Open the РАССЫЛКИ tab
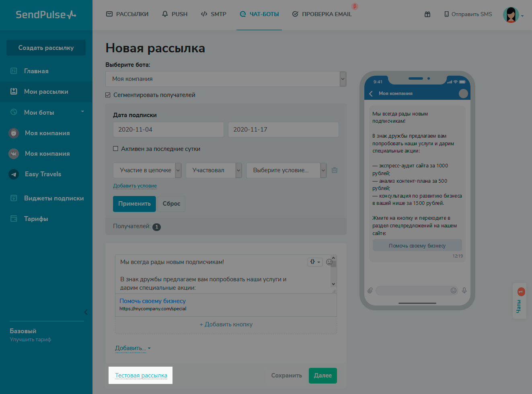 (x=127, y=14)
